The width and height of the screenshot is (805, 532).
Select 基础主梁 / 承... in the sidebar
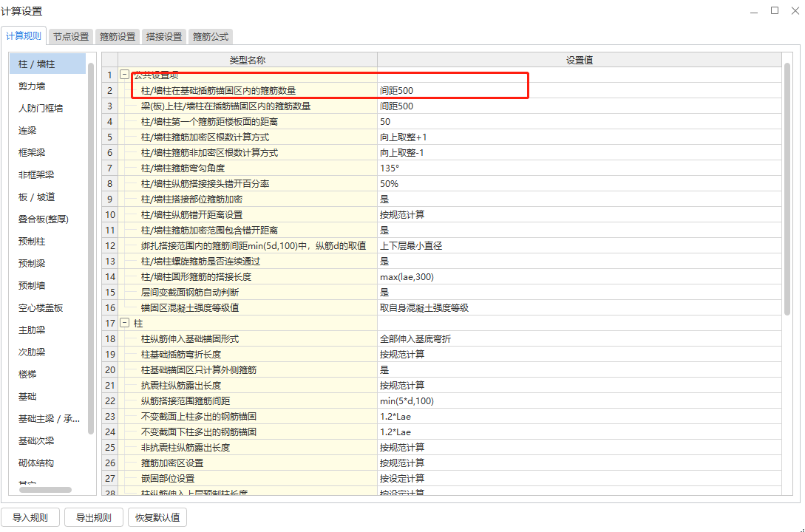tap(48, 419)
